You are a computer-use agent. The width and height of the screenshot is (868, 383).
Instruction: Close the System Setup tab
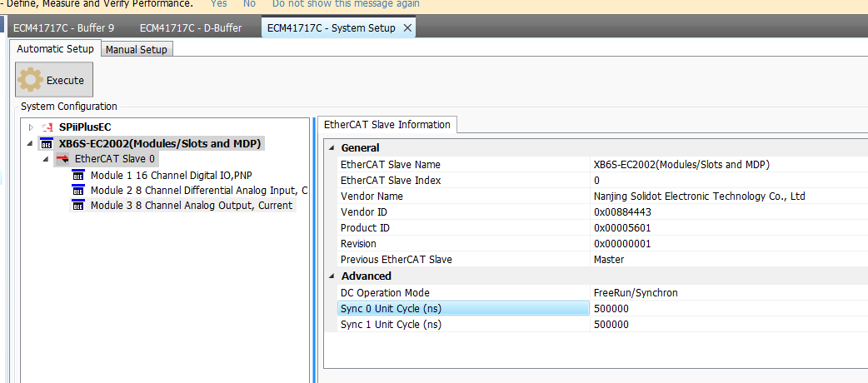[407, 27]
